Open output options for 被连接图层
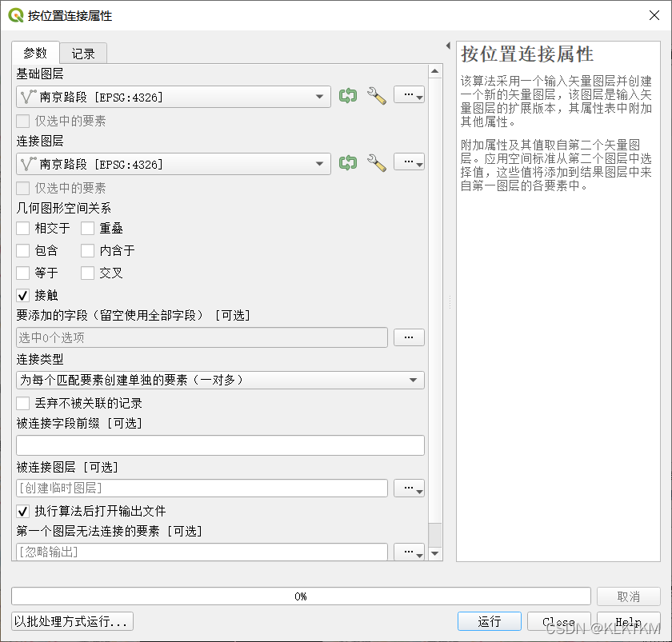This screenshot has height=642, width=672. pos(409,488)
